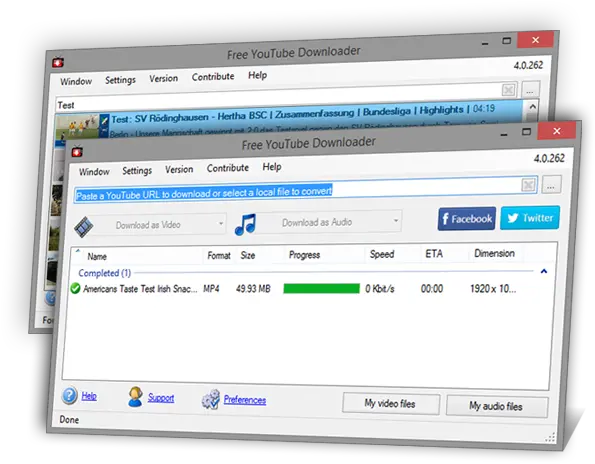The width and height of the screenshot is (595, 464).
Task: Clear the URL field with X icon
Action: click(x=528, y=185)
